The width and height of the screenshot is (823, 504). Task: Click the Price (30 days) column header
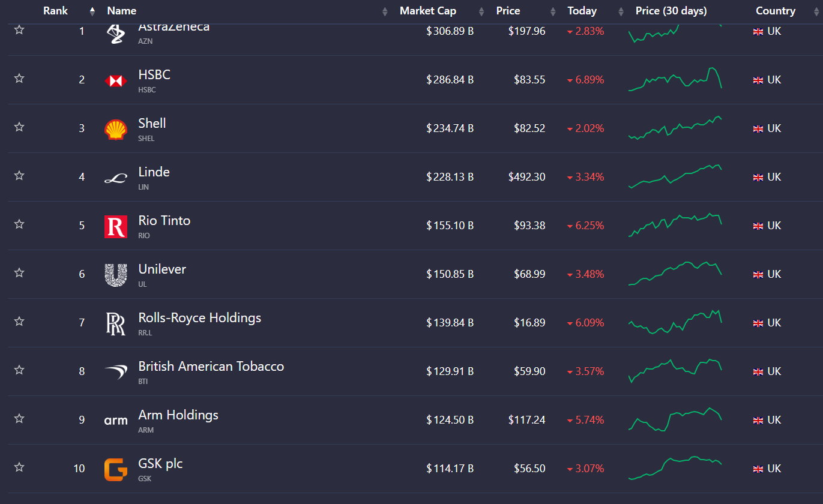[671, 11]
